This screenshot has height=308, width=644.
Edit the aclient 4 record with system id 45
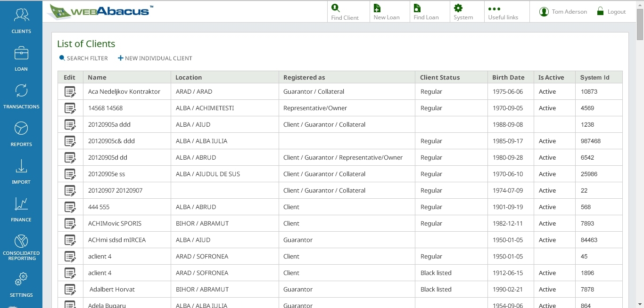point(70,256)
